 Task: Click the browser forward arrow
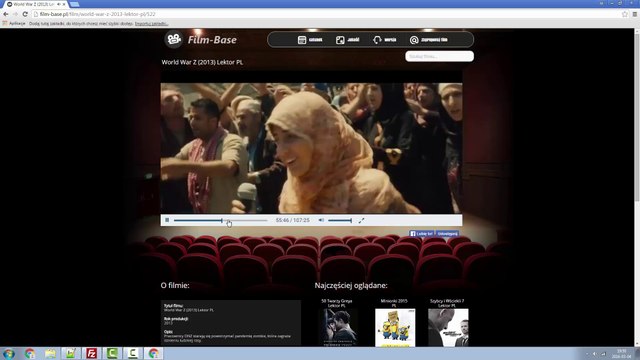(16, 14)
